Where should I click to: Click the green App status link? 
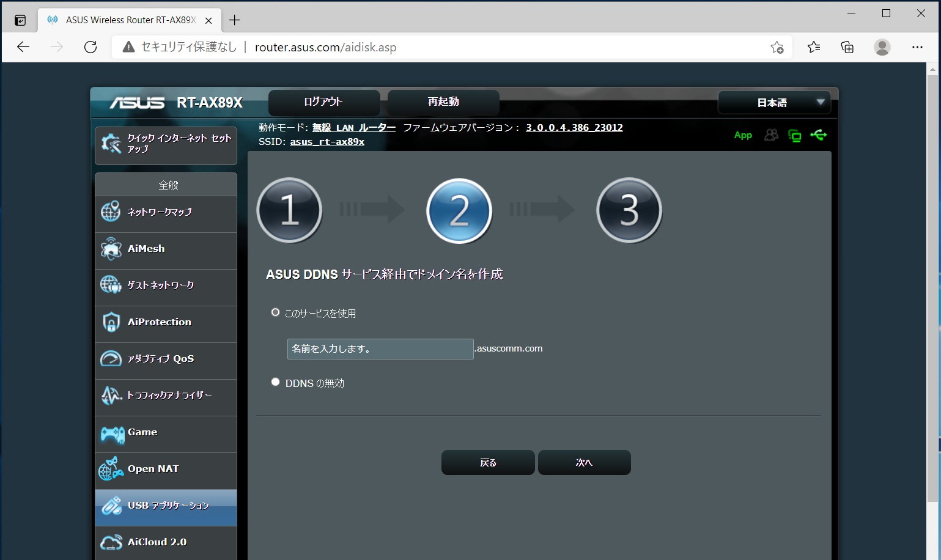coord(743,135)
